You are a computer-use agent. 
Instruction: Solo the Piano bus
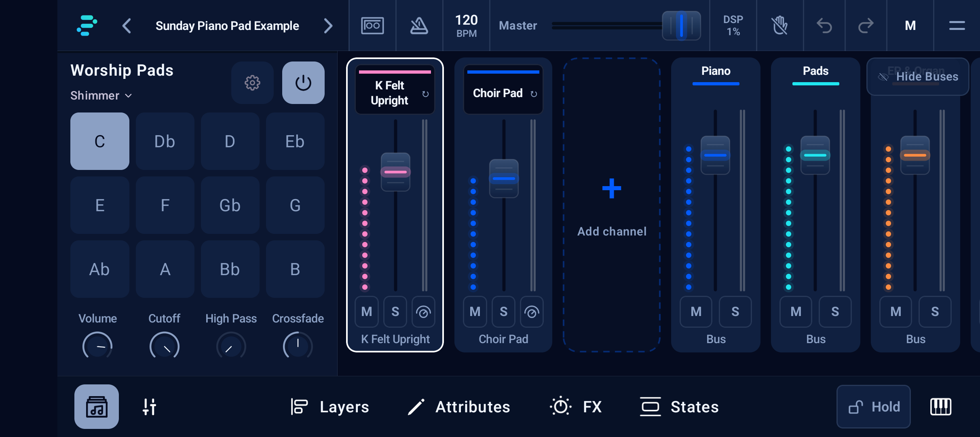tap(735, 312)
